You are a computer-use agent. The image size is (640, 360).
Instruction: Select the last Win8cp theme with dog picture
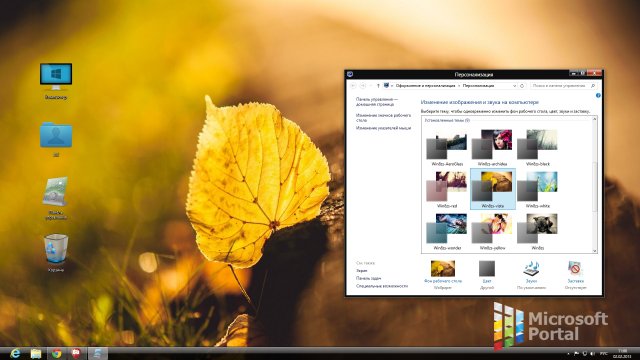click(x=538, y=231)
